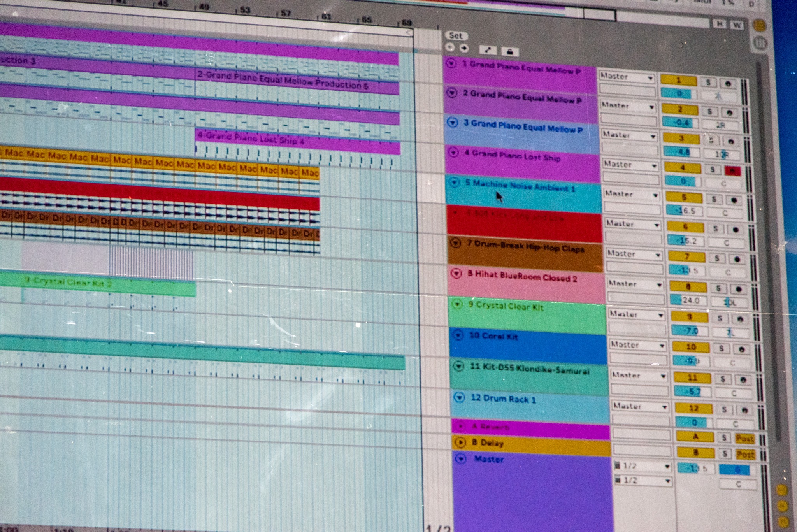The height and width of the screenshot is (532, 797).
Task: Jump to previous locator arrow
Action: (450, 47)
